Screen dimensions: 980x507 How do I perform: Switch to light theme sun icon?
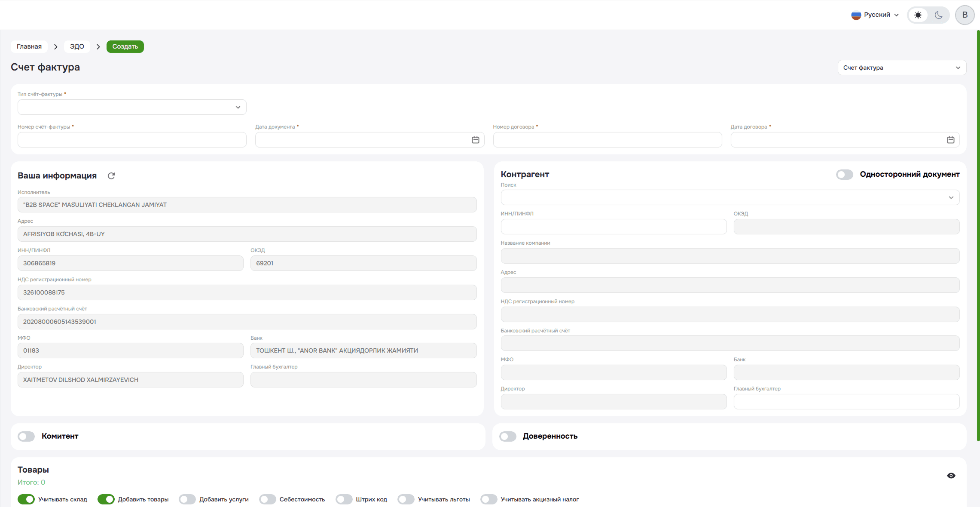[x=918, y=15]
